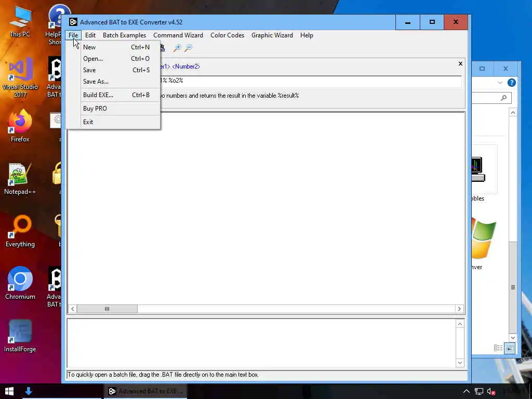Click the Explorer search magnifier icon
This screenshot has width=532, height=399.
[x=504, y=98]
